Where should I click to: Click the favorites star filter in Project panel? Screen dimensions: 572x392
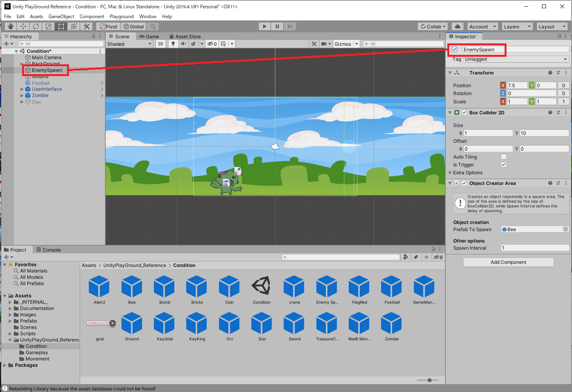coord(426,257)
